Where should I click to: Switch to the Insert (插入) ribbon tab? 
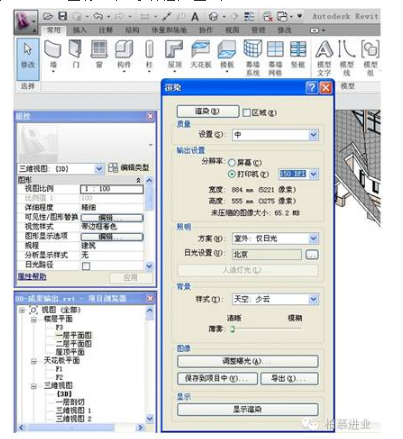click(x=80, y=30)
